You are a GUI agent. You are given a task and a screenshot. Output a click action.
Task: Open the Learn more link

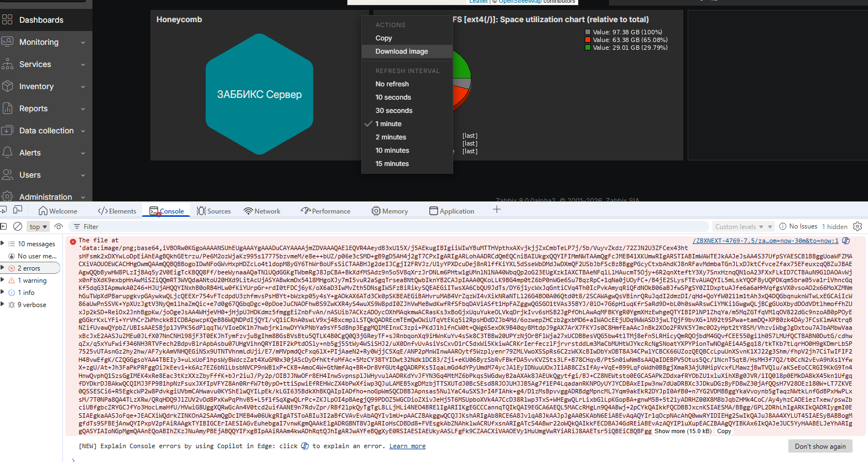(x=407, y=446)
